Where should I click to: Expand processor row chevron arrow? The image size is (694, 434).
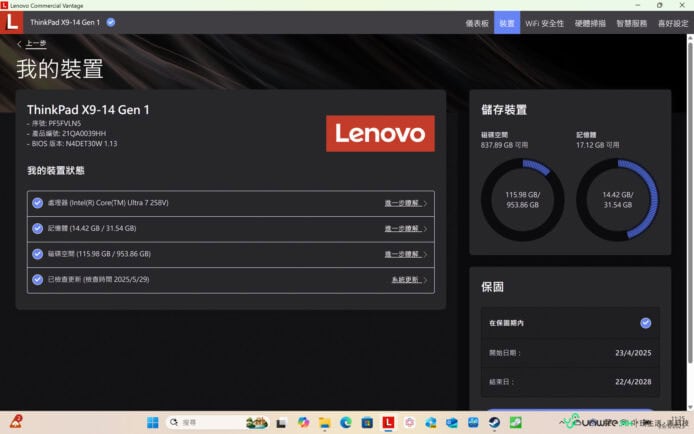point(425,204)
